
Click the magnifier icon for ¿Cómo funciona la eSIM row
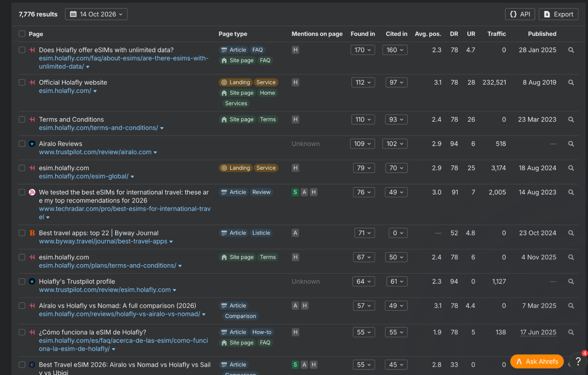click(571, 332)
